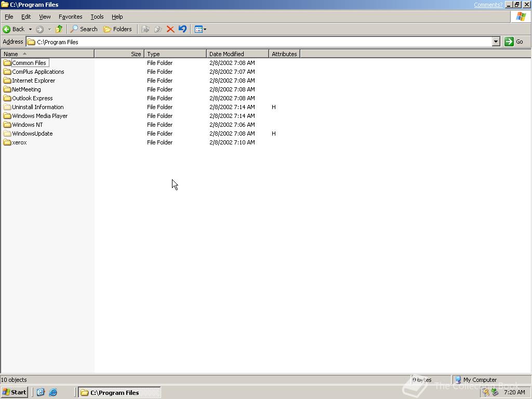Select the Common Files folder icon
532x399 pixels.
(x=7, y=63)
